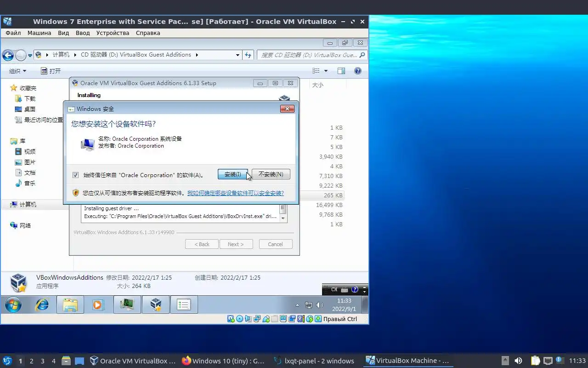Open the LXQt application menu icon

point(7,361)
